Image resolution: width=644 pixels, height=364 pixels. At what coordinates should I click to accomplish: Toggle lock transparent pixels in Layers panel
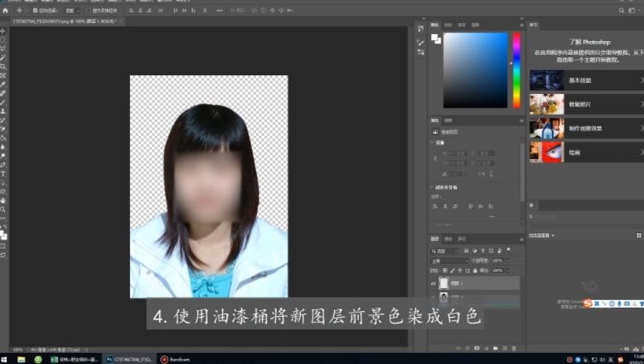[x=445, y=270]
